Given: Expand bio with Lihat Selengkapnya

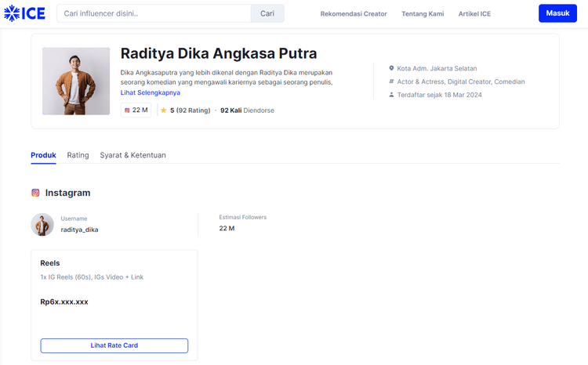Looking at the screenshot, I should tap(151, 92).
